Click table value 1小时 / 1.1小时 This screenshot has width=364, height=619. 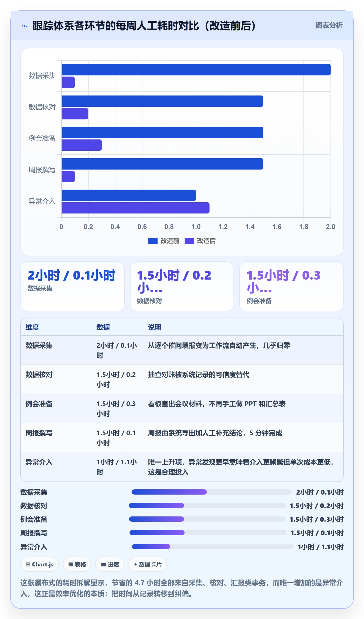click(x=117, y=467)
